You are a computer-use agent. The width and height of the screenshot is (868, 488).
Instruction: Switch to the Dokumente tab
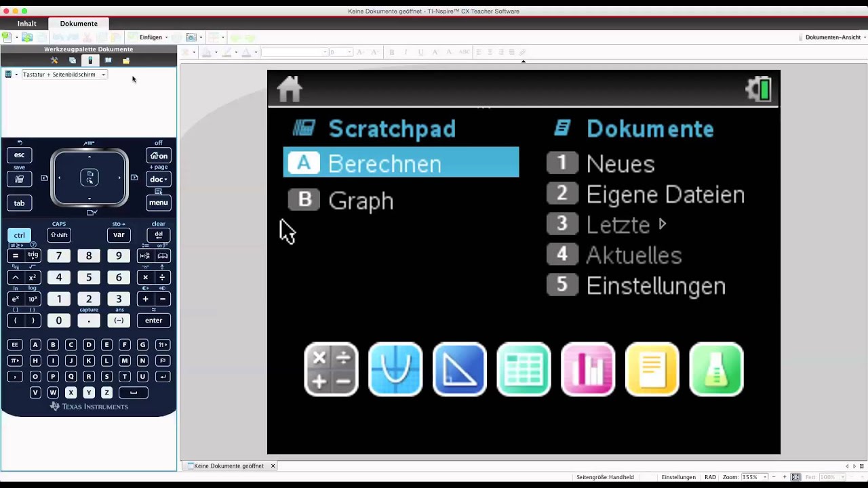click(79, 24)
